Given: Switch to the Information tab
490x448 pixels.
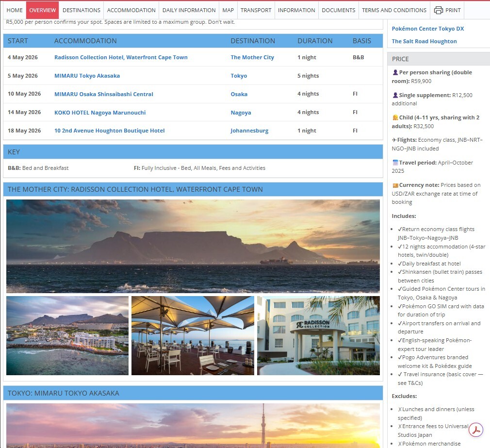Looking at the screenshot, I should pos(296,10).
